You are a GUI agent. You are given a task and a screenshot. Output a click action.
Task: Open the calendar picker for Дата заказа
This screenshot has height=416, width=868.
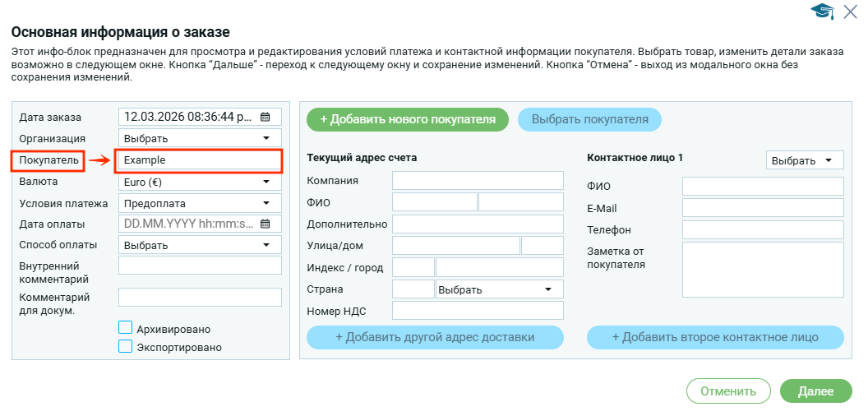click(x=265, y=117)
